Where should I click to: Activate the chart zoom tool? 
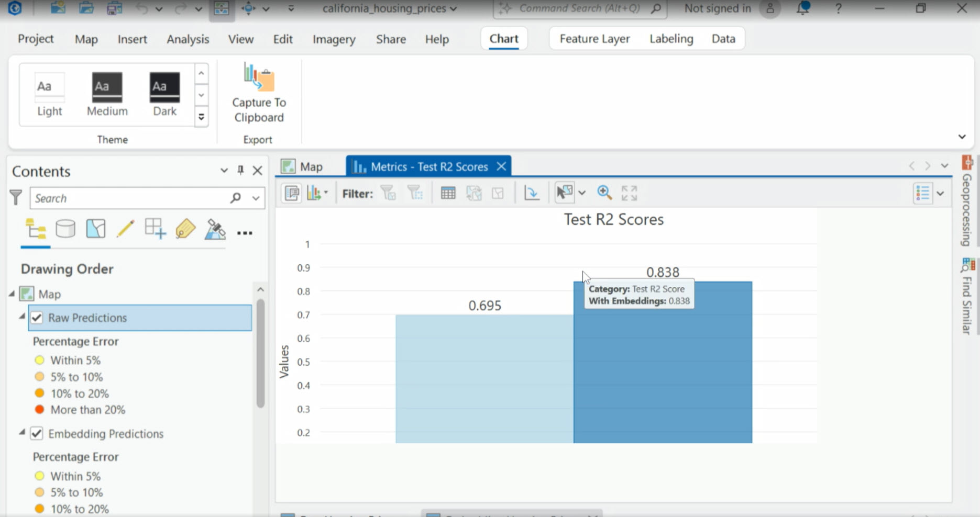click(x=604, y=193)
